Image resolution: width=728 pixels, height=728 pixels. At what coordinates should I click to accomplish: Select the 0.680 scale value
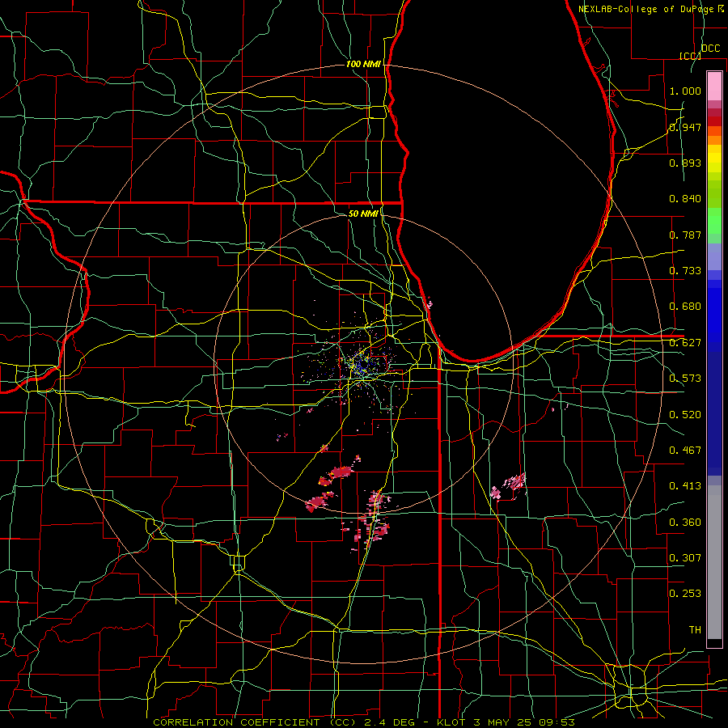685,307
